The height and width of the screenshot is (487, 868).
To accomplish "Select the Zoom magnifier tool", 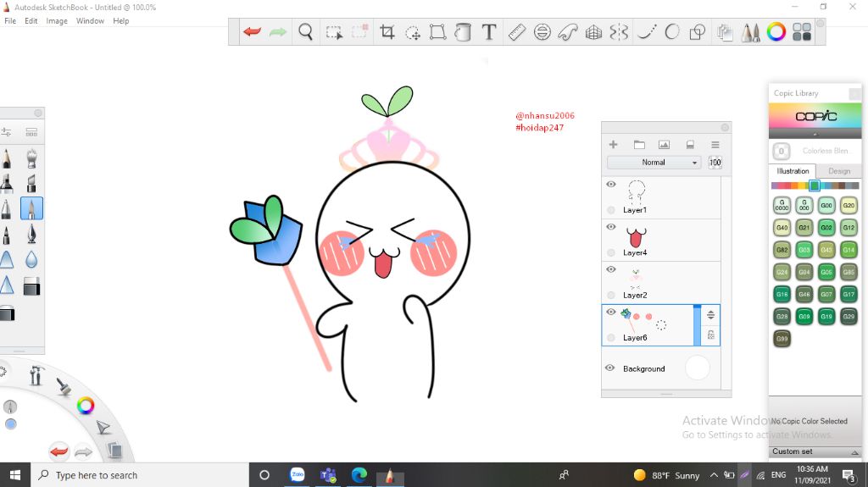I will tap(305, 31).
